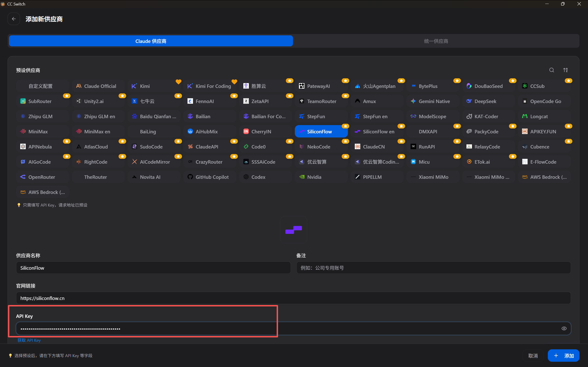588x367 pixels.
Task: Select the DeepSeek preset
Action: click(x=489, y=101)
